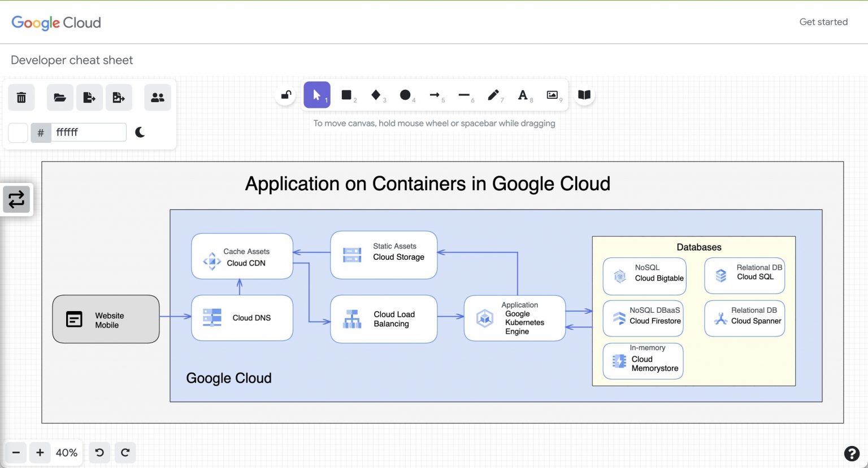Screen dimensions: 868x468
Task: Open a saved drawing via folder icon
Action: (x=60, y=97)
